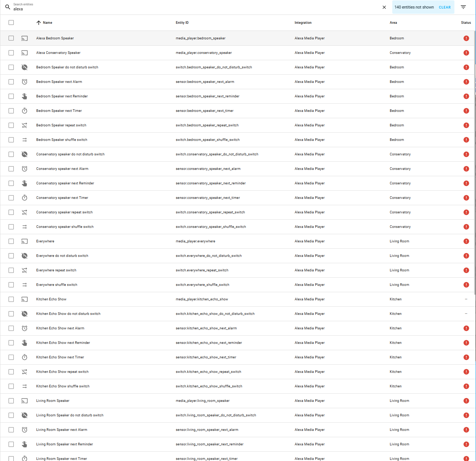Select the checkbox for Kitchen Echo Show
The image size is (476, 461).
tap(11, 299)
